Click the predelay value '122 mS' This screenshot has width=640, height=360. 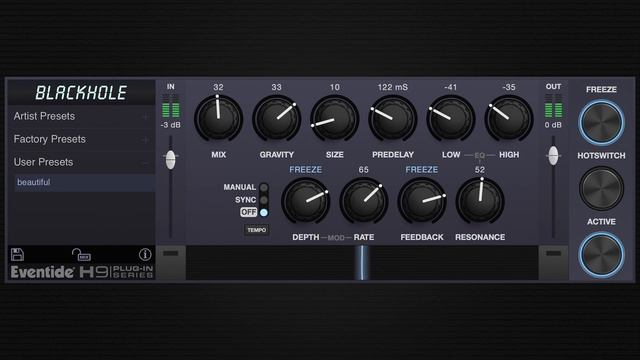(393, 87)
